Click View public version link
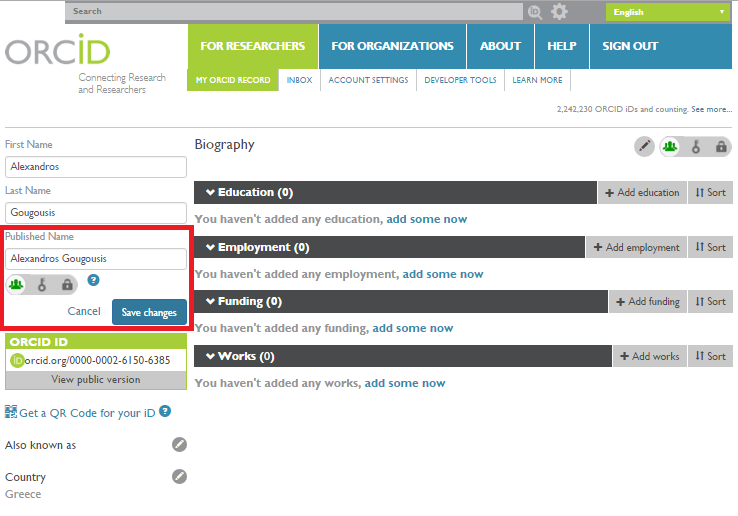Screen dimensions: 738x516 (96, 379)
